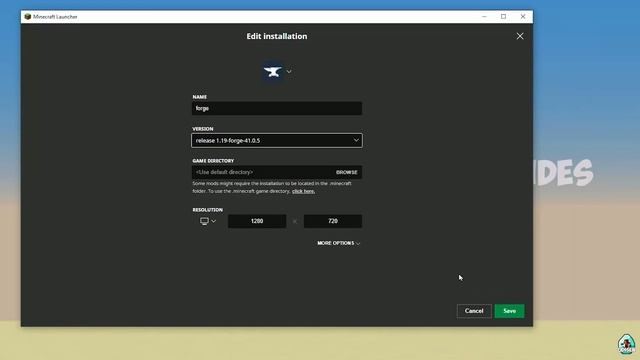Minimize the Minecraft Launcher window
This screenshot has width=640, height=360.
pos(484,17)
